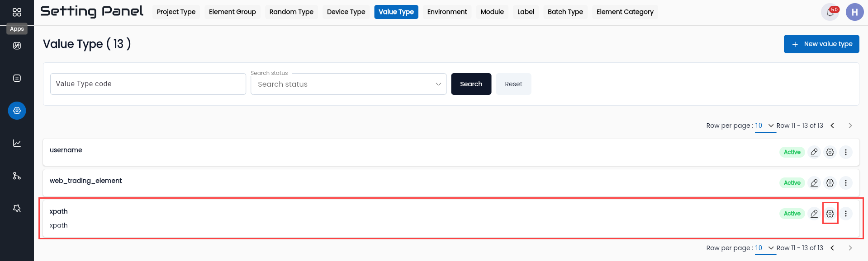Open the Environment tab
Screen dimensions: 868x261
tap(447, 12)
